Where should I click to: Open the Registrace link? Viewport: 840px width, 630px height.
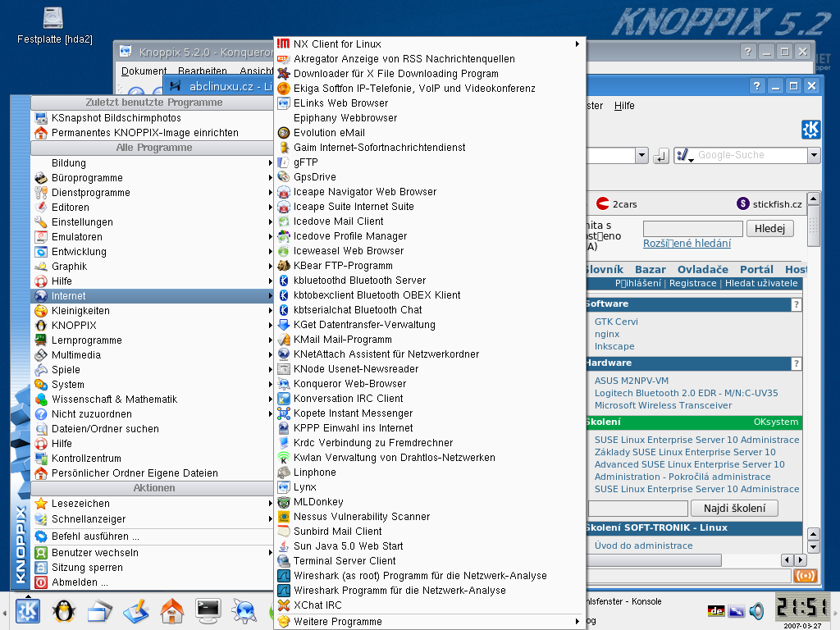click(692, 283)
